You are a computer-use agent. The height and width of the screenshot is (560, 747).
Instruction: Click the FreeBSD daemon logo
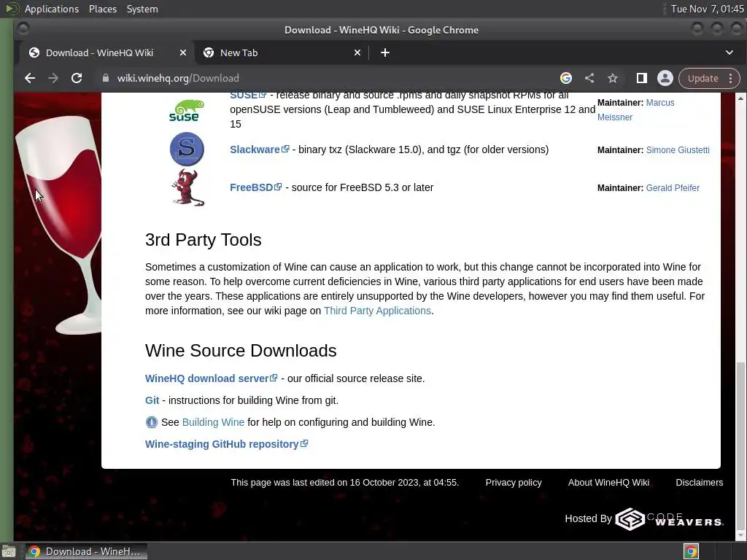click(x=188, y=187)
